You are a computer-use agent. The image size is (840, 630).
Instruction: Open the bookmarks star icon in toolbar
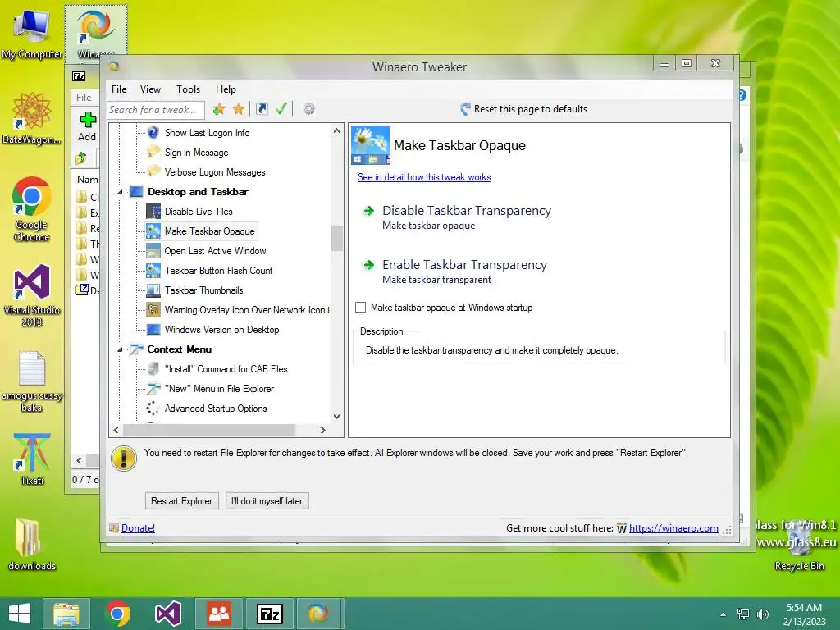(239, 109)
